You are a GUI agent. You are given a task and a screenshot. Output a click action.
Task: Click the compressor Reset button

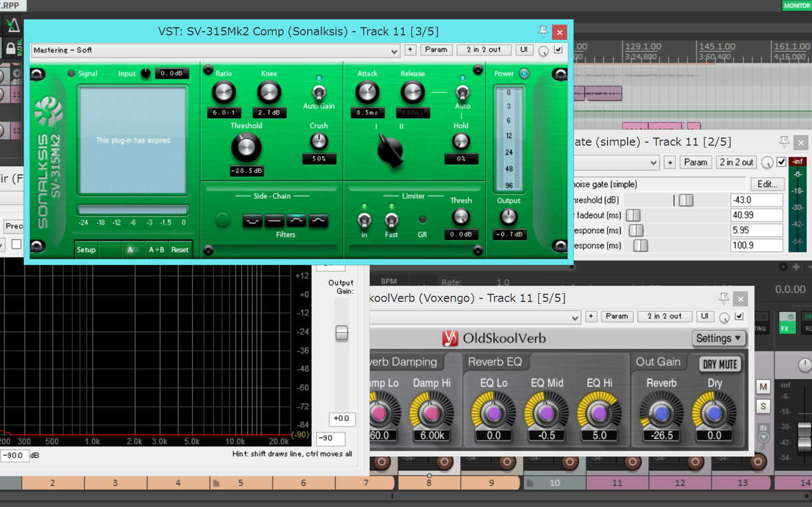180,250
